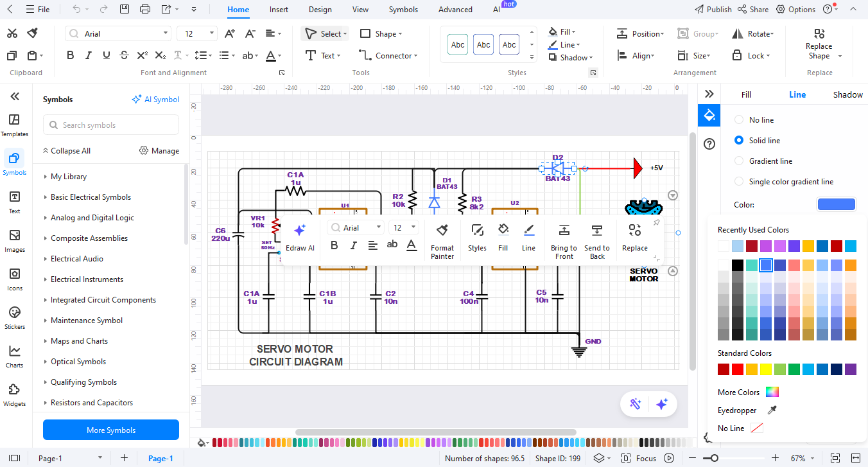Select the Solid line radio option

739,141
